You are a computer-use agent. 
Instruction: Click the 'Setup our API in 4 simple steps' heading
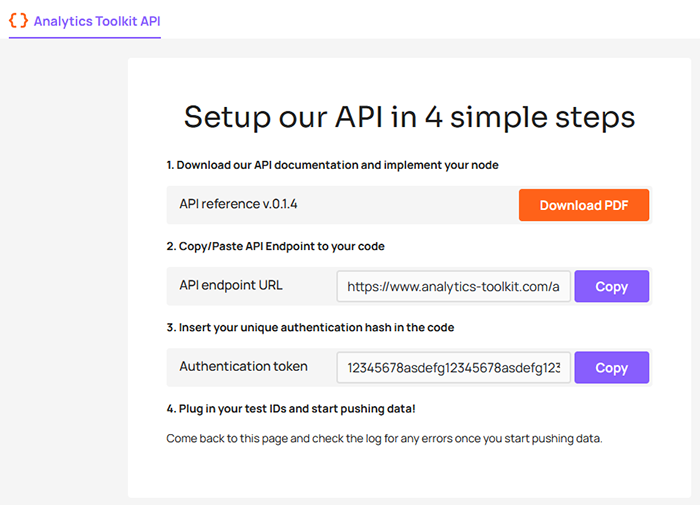[x=409, y=117]
